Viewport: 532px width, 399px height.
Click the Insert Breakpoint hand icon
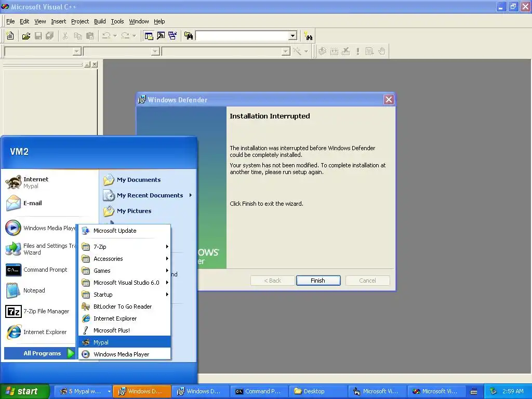(x=382, y=51)
